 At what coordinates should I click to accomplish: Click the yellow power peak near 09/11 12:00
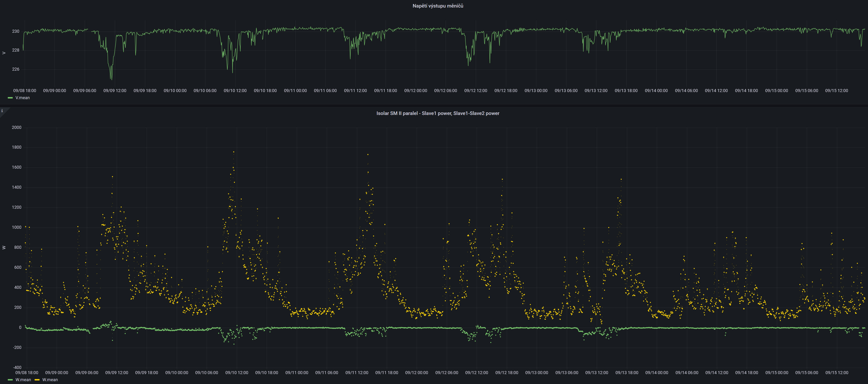(x=368, y=154)
